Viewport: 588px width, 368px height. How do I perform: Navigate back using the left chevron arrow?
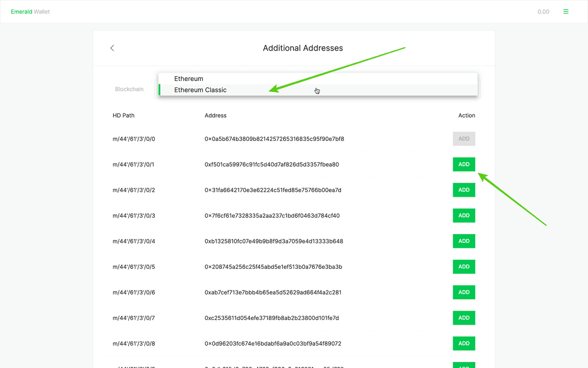112,48
